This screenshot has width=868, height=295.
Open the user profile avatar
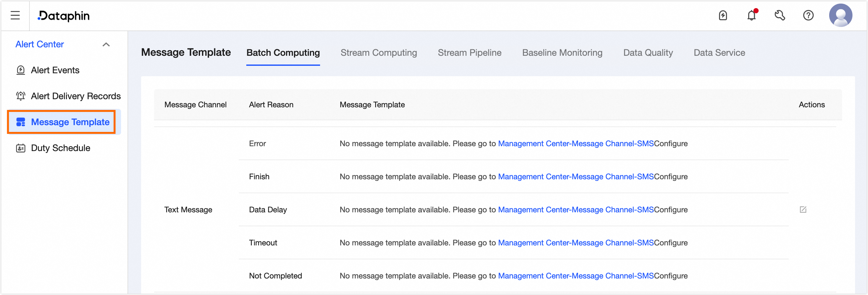coord(840,16)
